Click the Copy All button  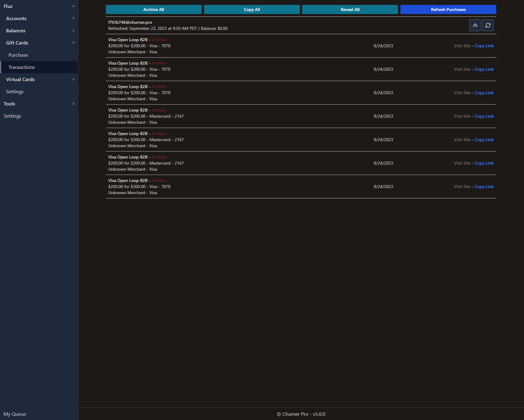point(252,9)
